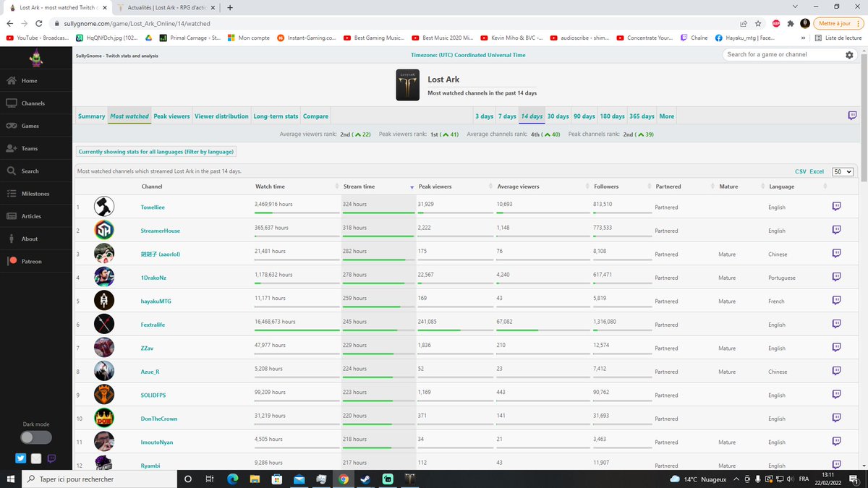Sort table by Average viewers column
Viewport: 868px width, 488px height.
tap(542, 187)
